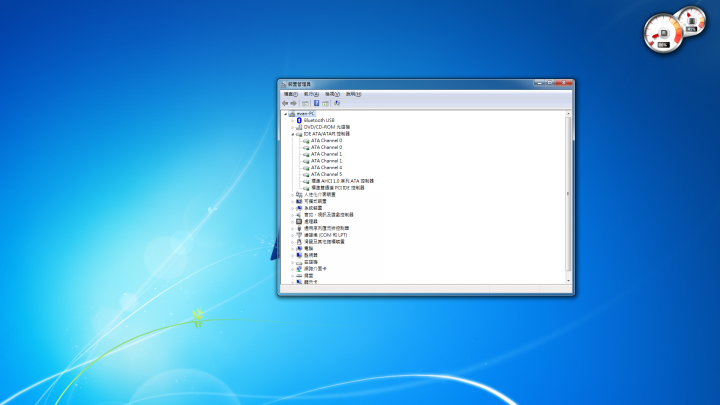Expand the 網路介面卡 category

(292, 269)
